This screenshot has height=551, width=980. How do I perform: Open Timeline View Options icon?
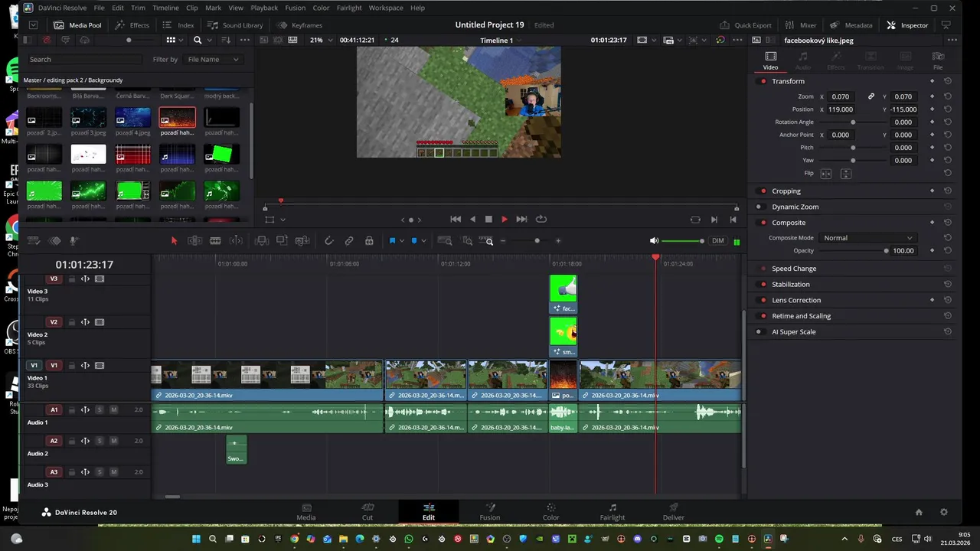click(x=34, y=241)
